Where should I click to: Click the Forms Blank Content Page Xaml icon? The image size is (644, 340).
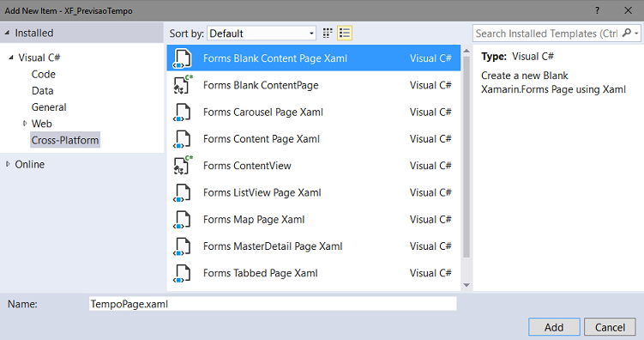point(183,58)
